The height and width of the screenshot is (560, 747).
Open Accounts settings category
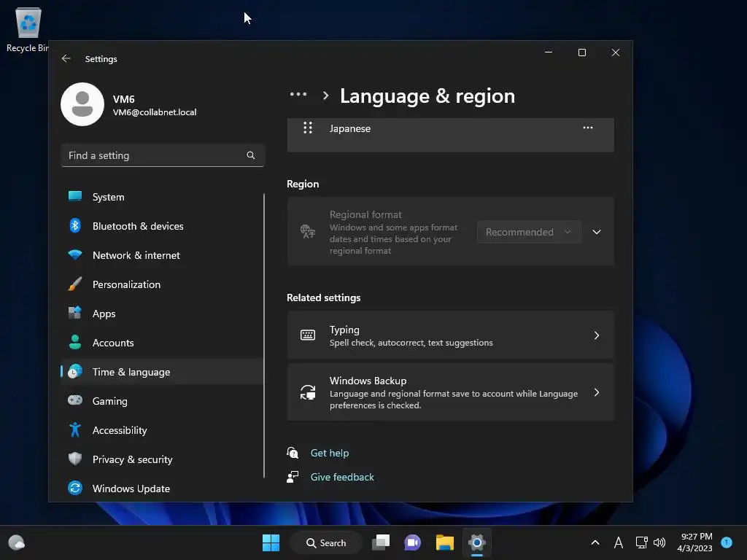coord(162,343)
